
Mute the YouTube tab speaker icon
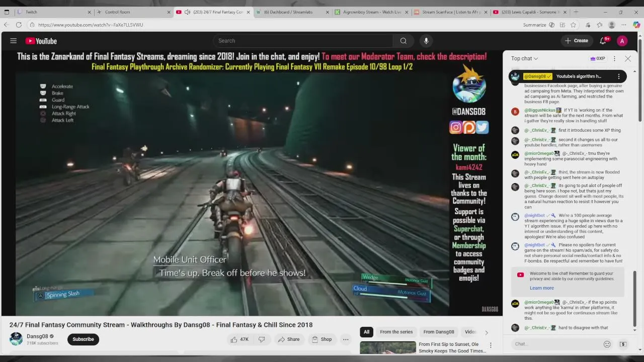pos(187,12)
